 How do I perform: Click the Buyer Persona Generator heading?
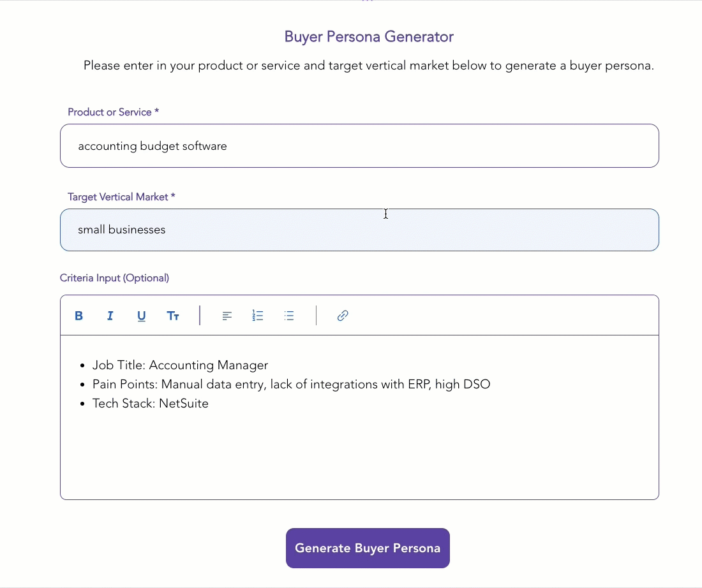(x=369, y=37)
